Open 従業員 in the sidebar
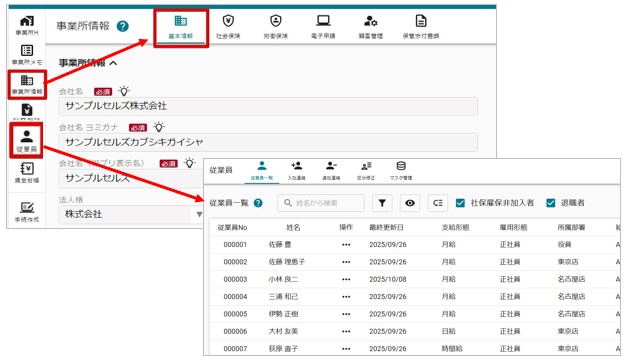 pos(27,141)
